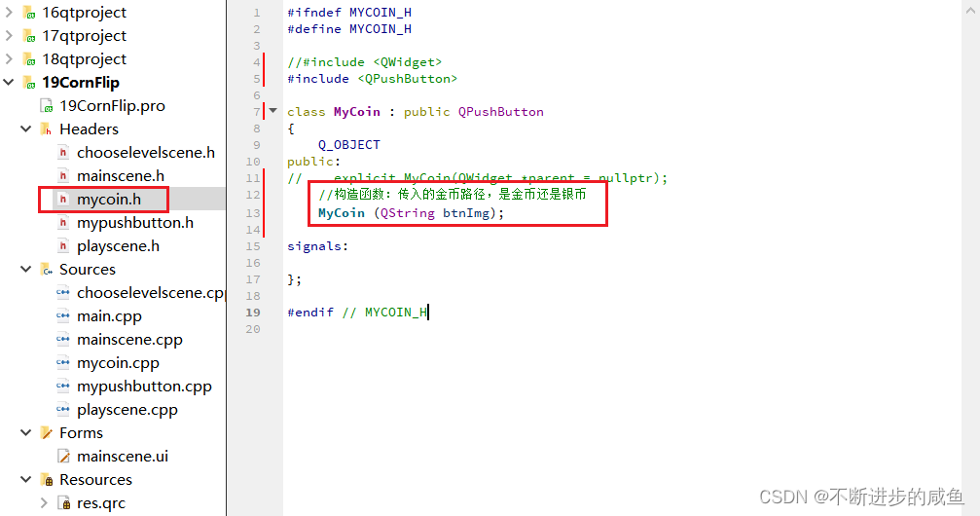Open playscene.cpp source file

pos(127,410)
